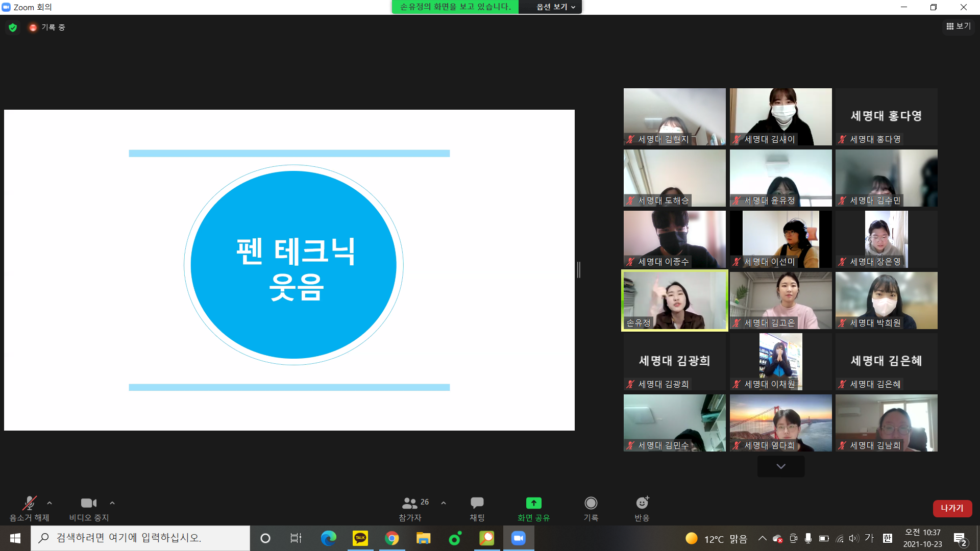Open volume speaker tray icon
Image resolution: width=980 pixels, height=551 pixels.
(854, 538)
